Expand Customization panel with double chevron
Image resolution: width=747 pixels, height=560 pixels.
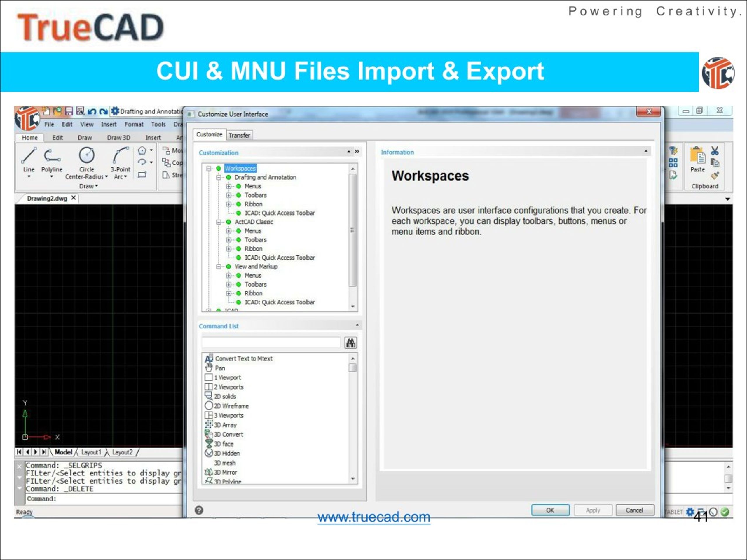pos(357,152)
